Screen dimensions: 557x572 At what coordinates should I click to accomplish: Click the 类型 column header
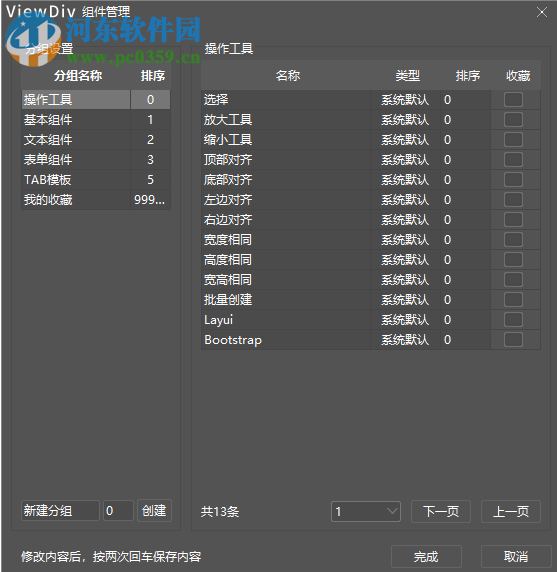pos(407,76)
